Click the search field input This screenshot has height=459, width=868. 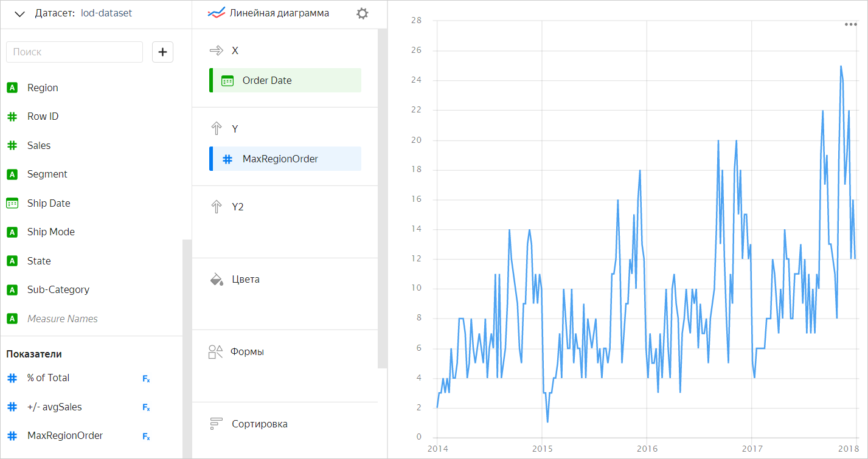[74, 52]
